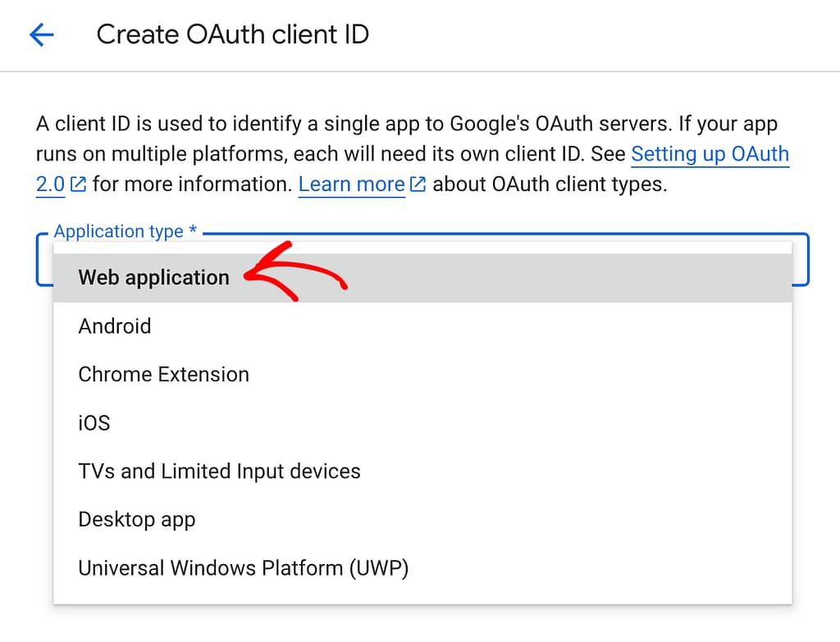Select TVs and Limited Input devices

point(219,471)
